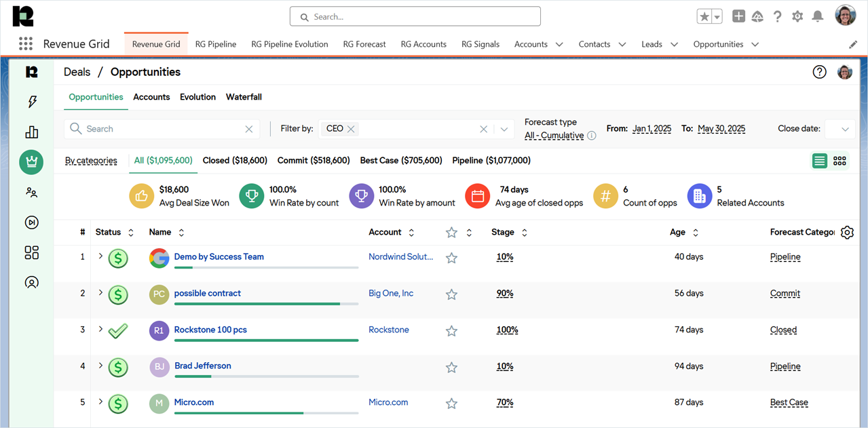Star the Demo by Success Team opportunity
The image size is (868, 428).
click(x=451, y=258)
